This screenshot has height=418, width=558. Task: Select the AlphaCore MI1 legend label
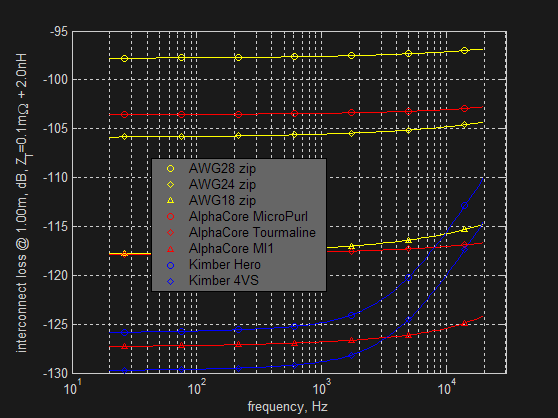pos(231,248)
